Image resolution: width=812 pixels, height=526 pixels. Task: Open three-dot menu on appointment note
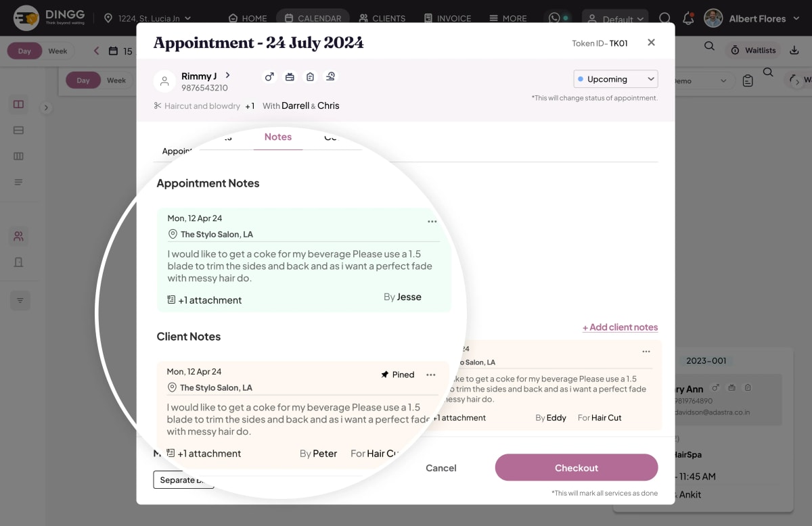tap(432, 222)
